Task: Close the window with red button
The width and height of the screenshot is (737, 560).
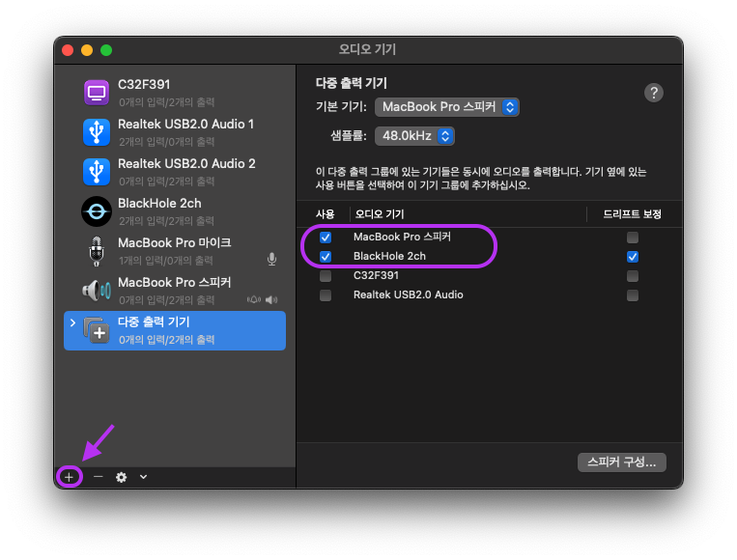Action: (68, 50)
